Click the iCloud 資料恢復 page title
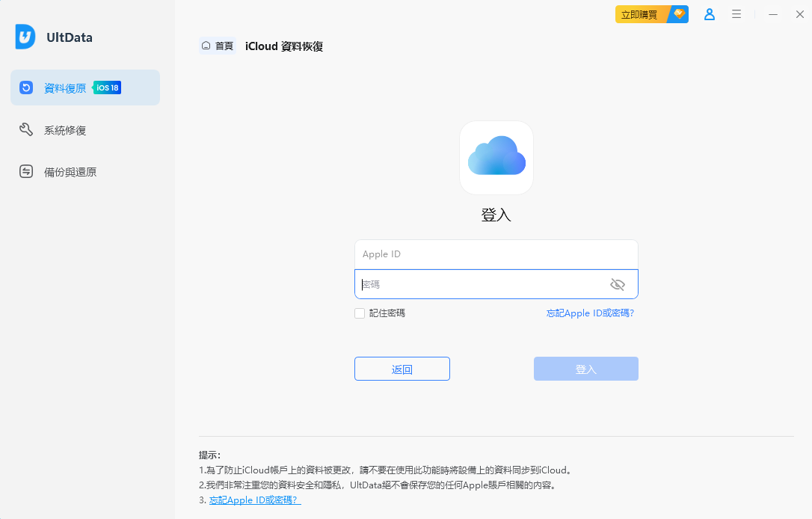 284,46
